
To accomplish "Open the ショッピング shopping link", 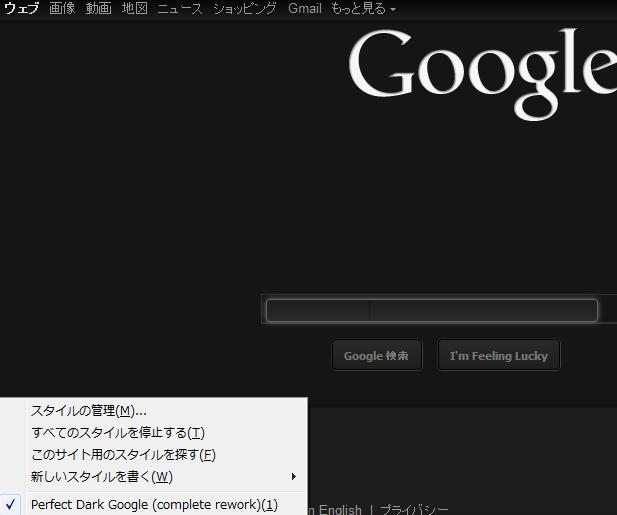I will (x=244, y=8).
